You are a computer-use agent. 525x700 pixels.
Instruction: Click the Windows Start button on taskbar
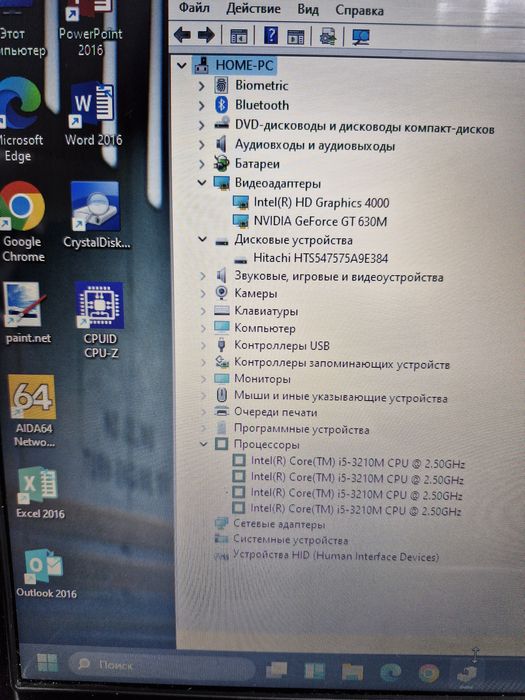[47, 663]
